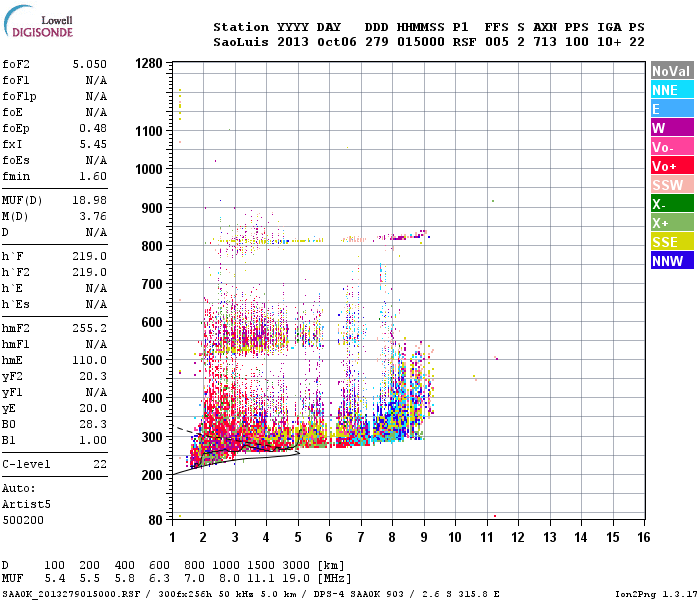Click the SAA0K_2013279015000.RSF filename footer
Image resolution: width=700 pixels, height=600 pixels.
pyautogui.click(x=71, y=595)
